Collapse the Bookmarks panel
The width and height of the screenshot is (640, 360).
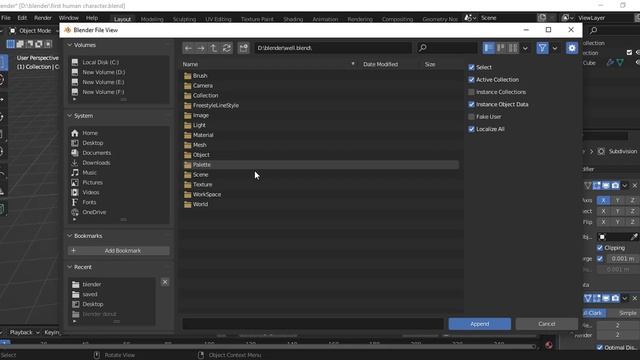click(x=69, y=236)
